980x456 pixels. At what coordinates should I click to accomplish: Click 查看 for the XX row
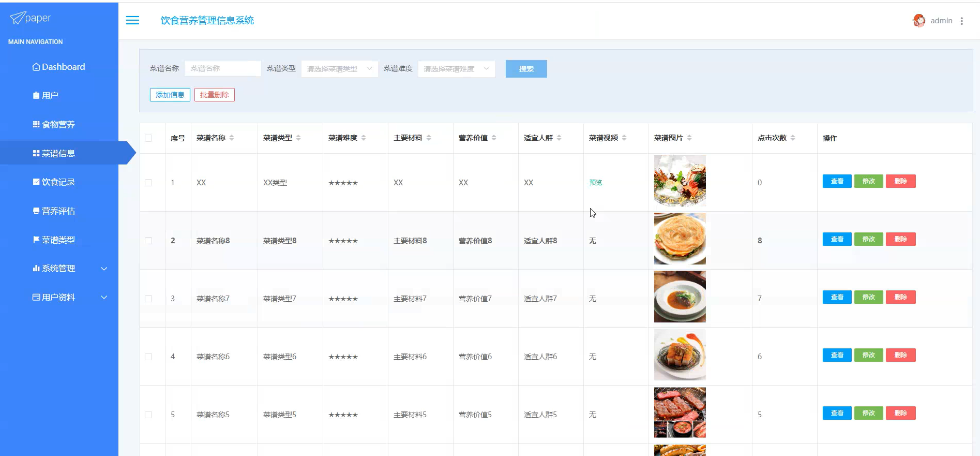pyautogui.click(x=837, y=181)
